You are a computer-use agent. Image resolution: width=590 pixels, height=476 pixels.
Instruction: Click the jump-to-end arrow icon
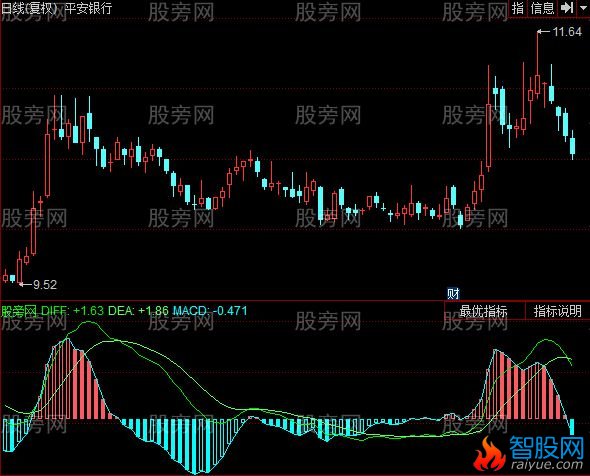click(x=567, y=8)
